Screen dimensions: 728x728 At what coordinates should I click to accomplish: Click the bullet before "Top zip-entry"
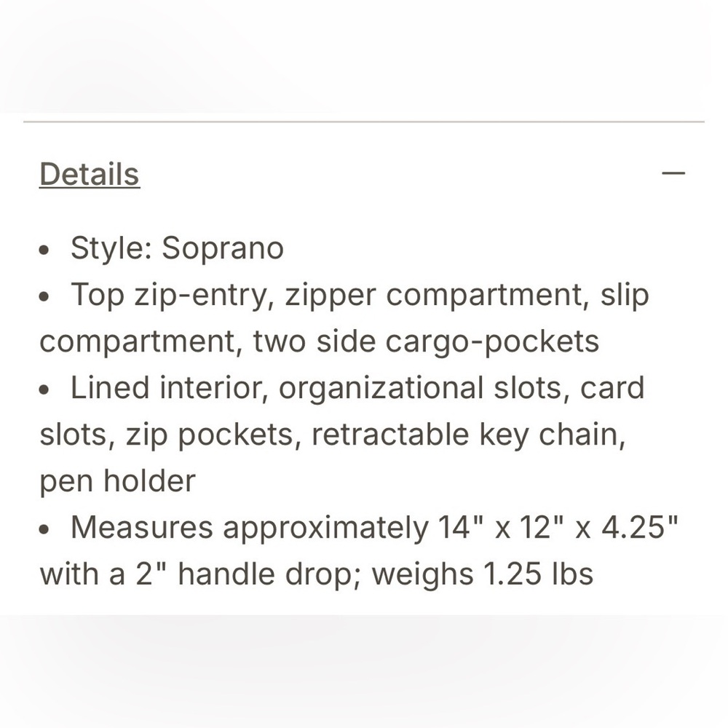pyautogui.click(x=46, y=296)
